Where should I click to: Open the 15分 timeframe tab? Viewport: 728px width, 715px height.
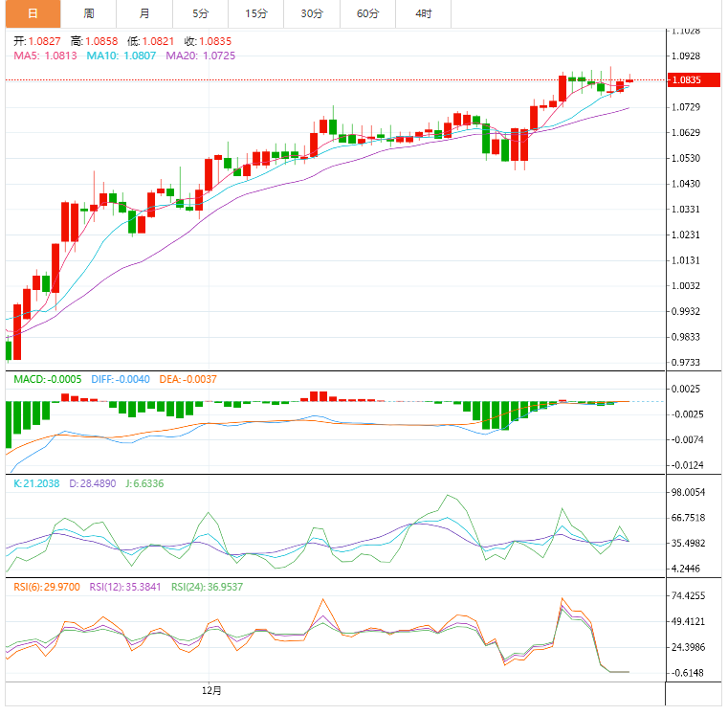pos(255,13)
